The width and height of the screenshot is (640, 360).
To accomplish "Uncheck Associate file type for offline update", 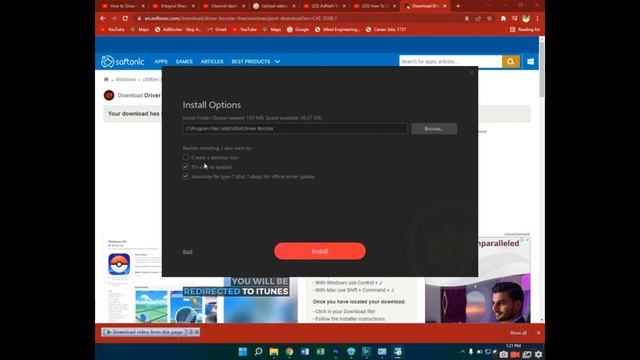I will tap(186, 176).
